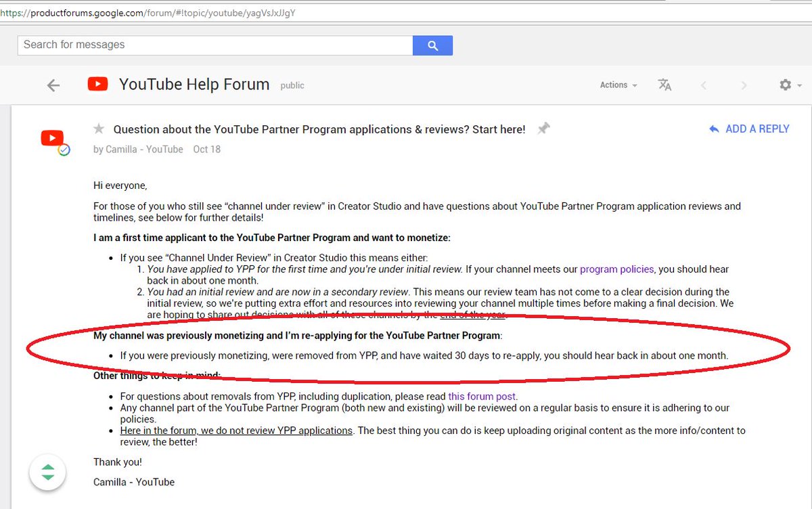
Task: Open the program policies link
Action: click(x=617, y=269)
